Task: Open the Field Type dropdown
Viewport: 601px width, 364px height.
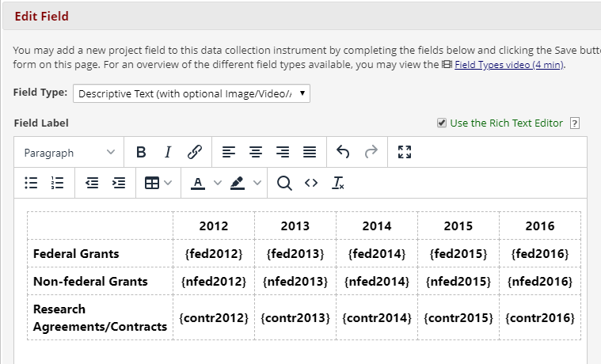Action: (192, 93)
